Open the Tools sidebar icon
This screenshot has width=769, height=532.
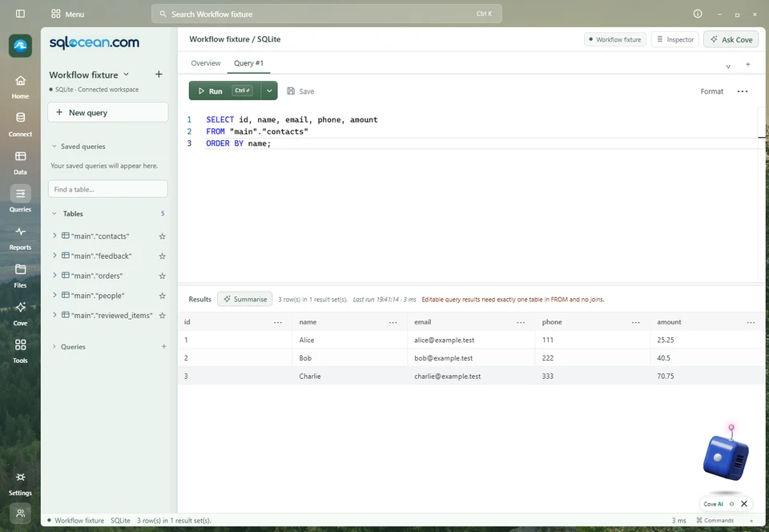click(x=20, y=351)
